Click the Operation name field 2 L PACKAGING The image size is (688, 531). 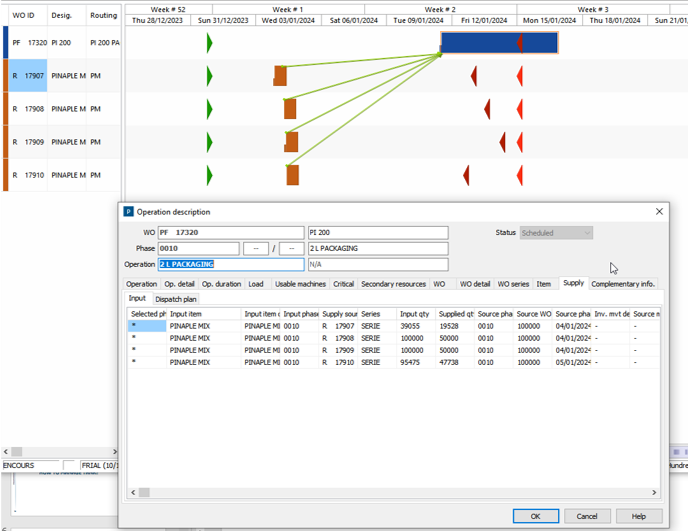[231, 265]
